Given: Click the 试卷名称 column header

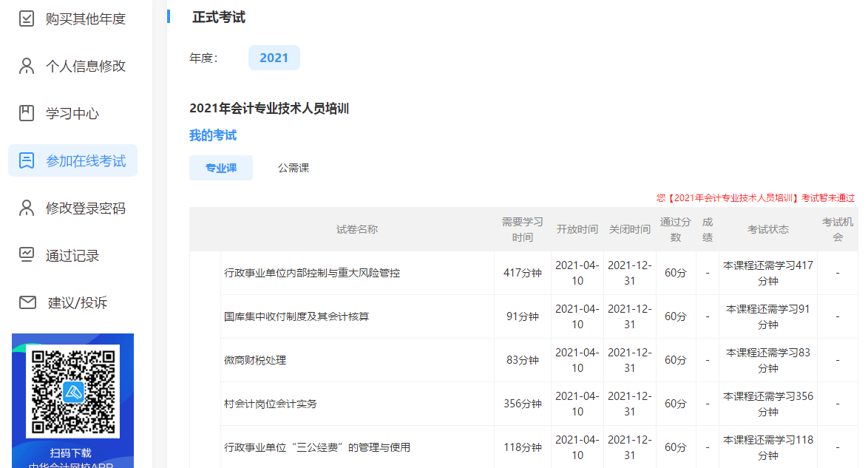Looking at the screenshot, I should pyautogui.click(x=357, y=229).
